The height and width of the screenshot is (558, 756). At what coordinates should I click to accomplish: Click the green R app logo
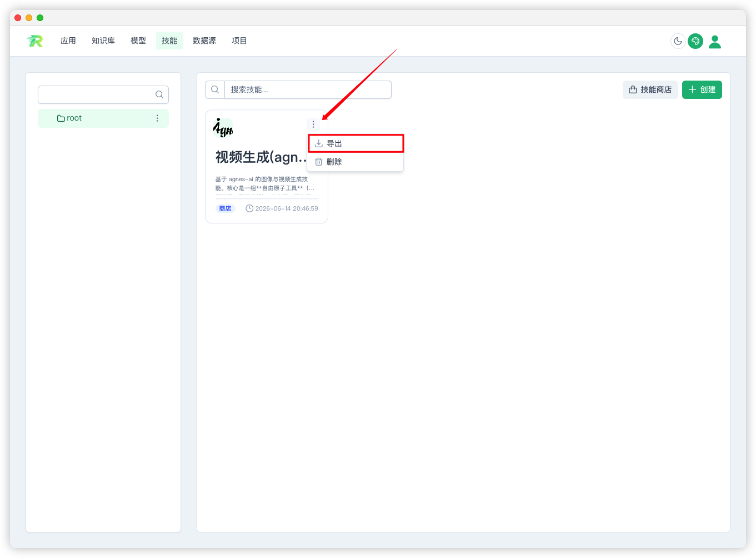(34, 41)
